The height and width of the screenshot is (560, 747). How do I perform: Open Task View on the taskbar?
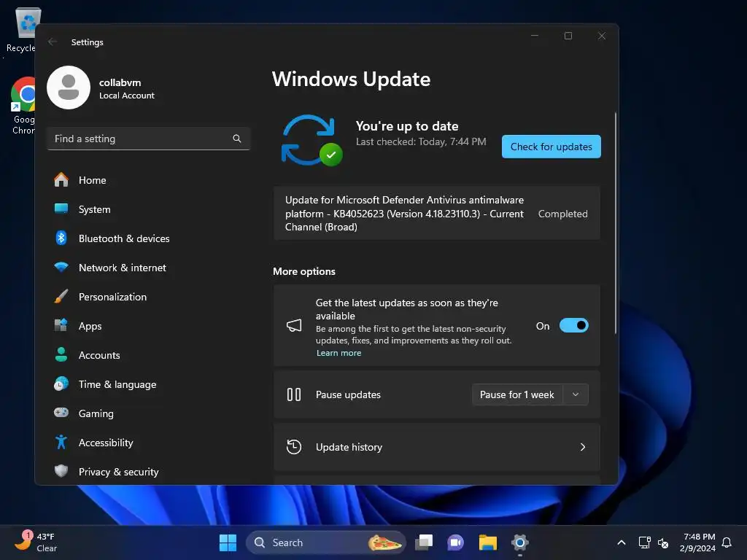pyautogui.click(x=424, y=542)
